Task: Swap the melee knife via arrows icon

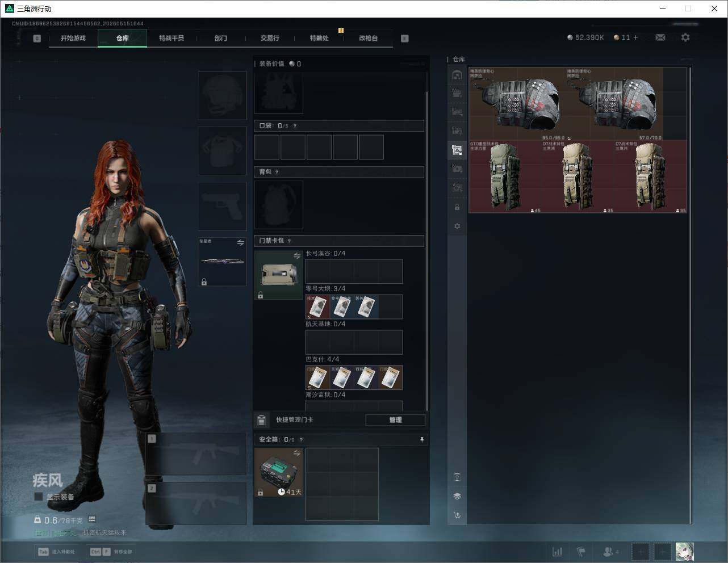Action: (x=241, y=243)
